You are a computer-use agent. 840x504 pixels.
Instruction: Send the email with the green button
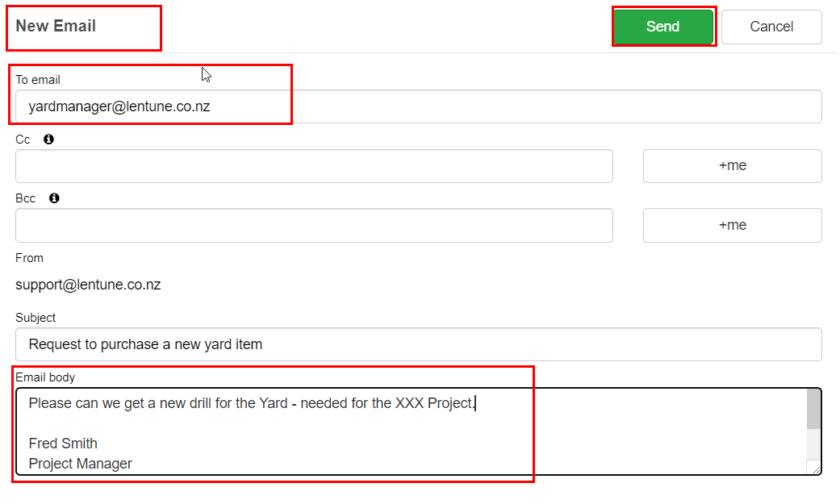pos(662,27)
